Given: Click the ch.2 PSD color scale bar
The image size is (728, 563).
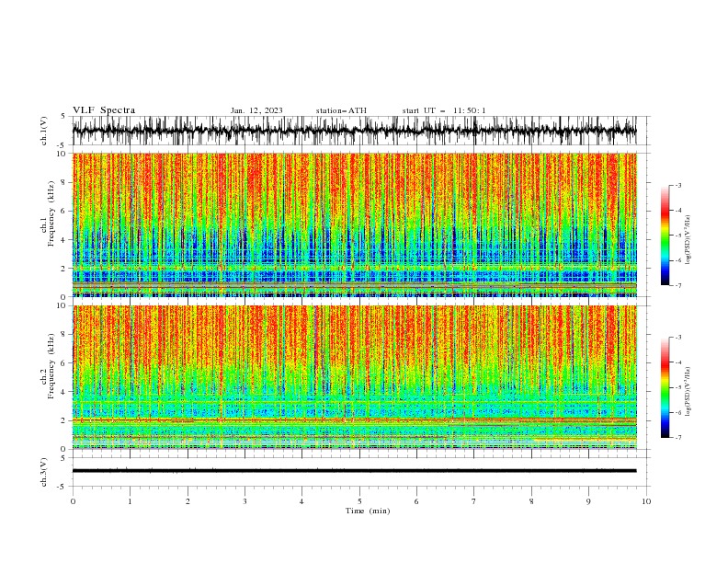Looking at the screenshot, I should [x=665, y=387].
